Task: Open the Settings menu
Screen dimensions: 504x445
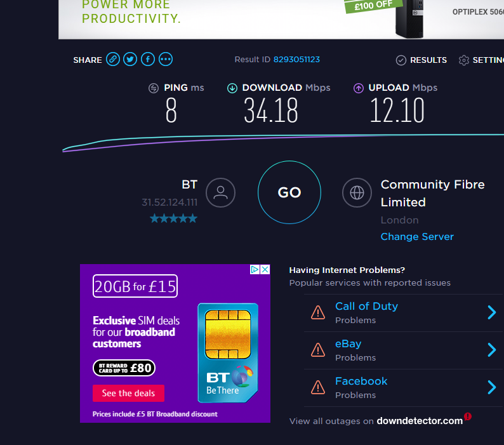Action: pyautogui.click(x=481, y=60)
